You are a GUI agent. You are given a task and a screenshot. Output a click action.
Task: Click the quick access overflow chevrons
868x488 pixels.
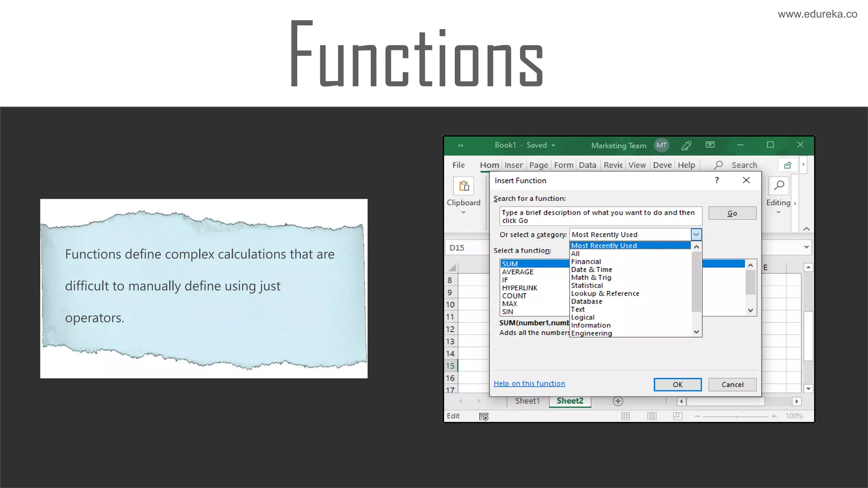point(461,145)
